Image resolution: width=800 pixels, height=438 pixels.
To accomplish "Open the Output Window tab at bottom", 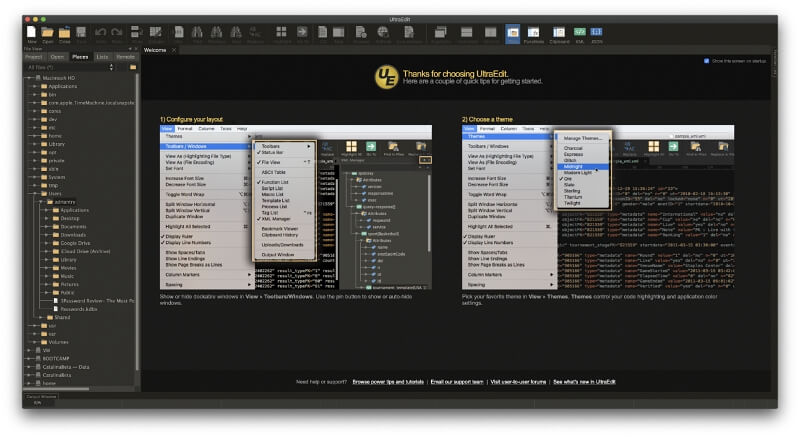I will [x=41, y=396].
